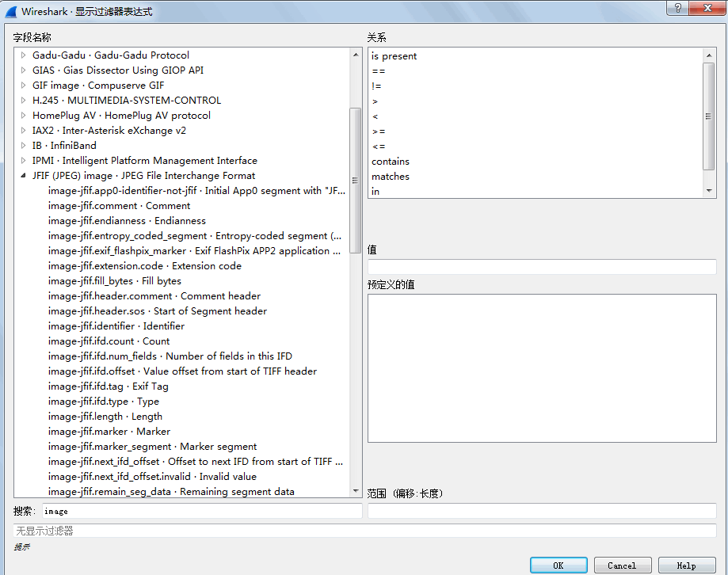Image resolution: width=728 pixels, height=575 pixels.
Task: Select the image-jfif.next_ifd_offset.invalid field
Action: pyautogui.click(x=152, y=477)
